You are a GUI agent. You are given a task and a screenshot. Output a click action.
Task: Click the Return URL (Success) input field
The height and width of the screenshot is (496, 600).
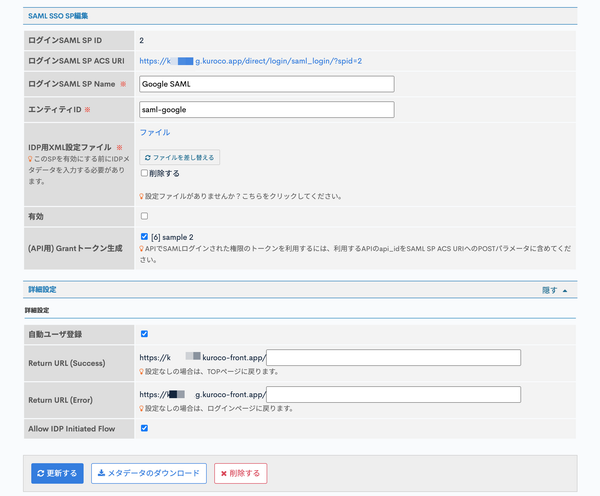coord(393,357)
